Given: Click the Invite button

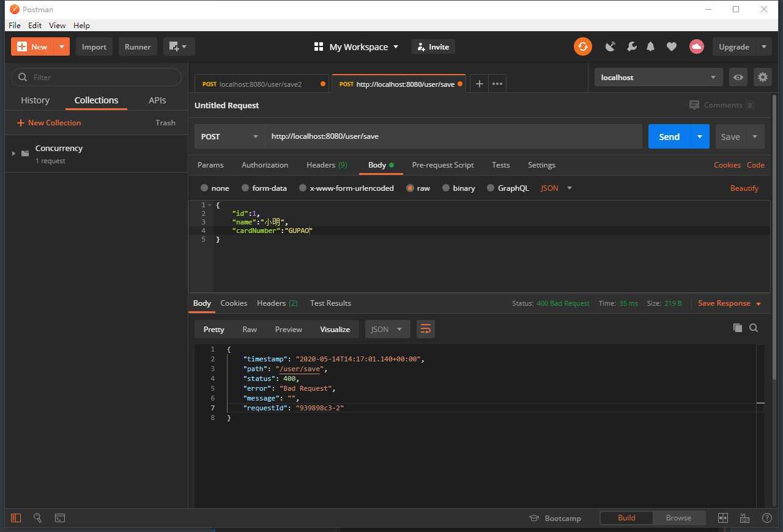Looking at the screenshot, I should point(433,46).
